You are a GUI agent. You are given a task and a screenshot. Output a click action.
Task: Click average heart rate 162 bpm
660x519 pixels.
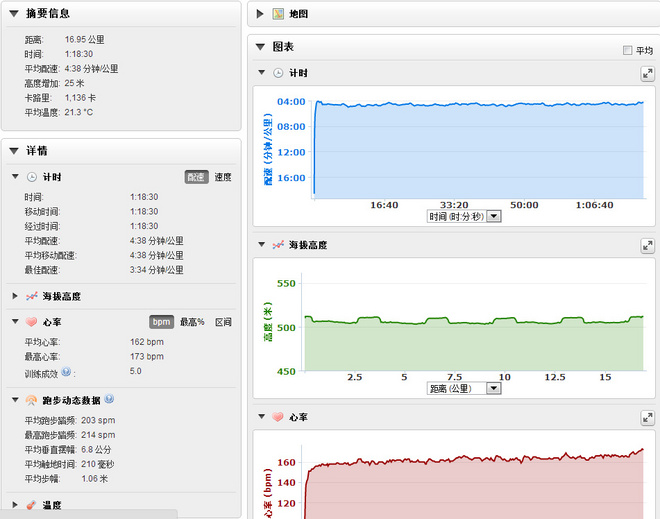tap(147, 342)
